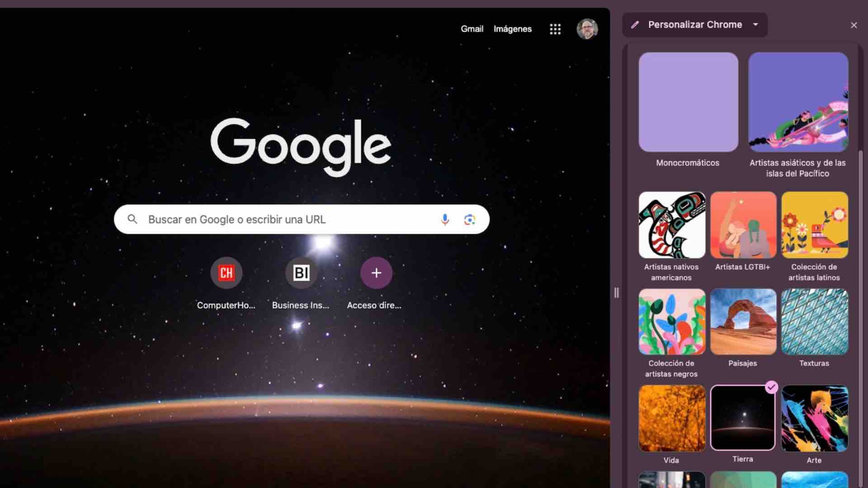This screenshot has height=488, width=868.
Task: Open Colección de artistas latinos thumbnail
Action: point(814,225)
